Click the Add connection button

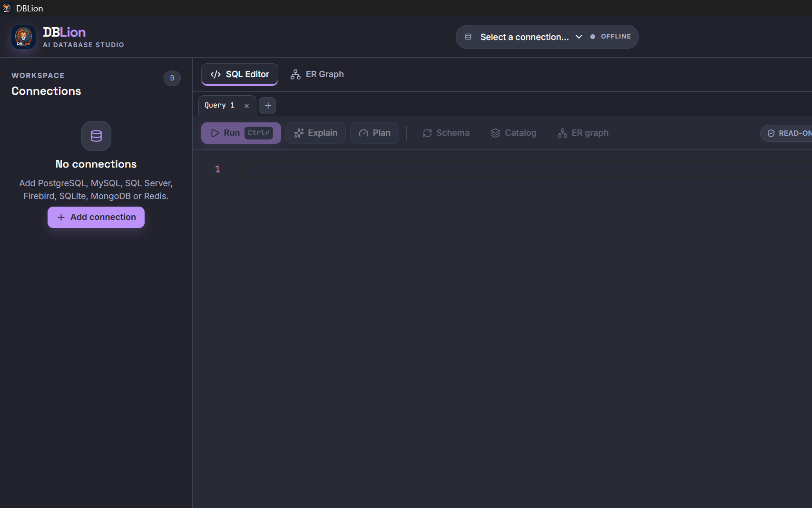coord(96,217)
